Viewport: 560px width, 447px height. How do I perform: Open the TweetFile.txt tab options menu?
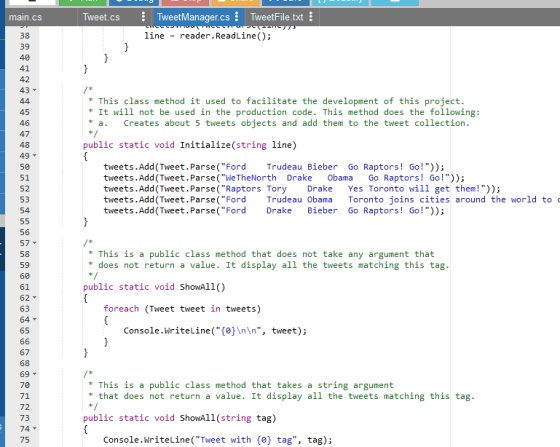pos(311,16)
